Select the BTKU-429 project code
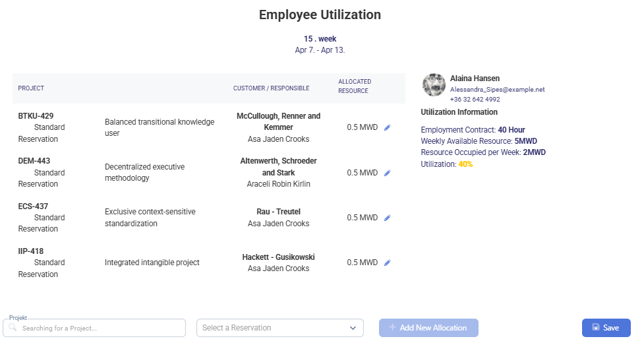This screenshot has height=345, width=644. [x=36, y=116]
